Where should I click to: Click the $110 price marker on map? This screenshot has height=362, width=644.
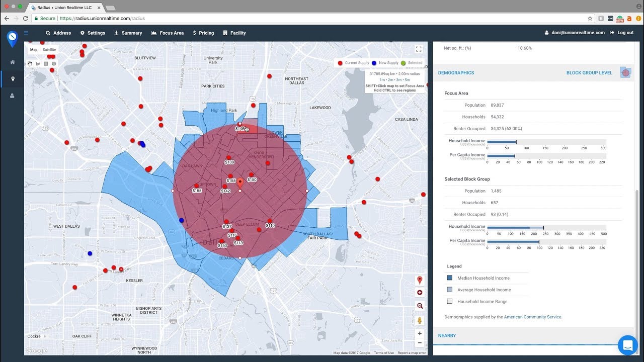click(x=270, y=226)
